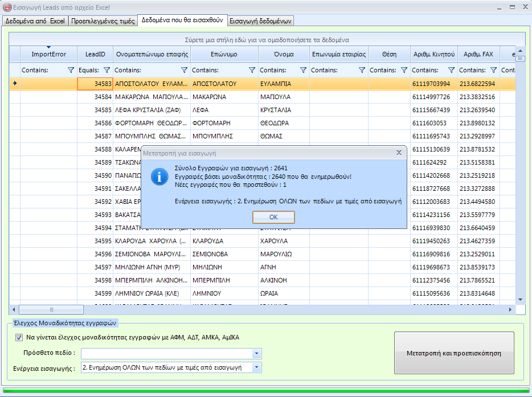Click the filter icon in Θέση column
Viewport: 532px width, 397px height.
click(x=404, y=70)
